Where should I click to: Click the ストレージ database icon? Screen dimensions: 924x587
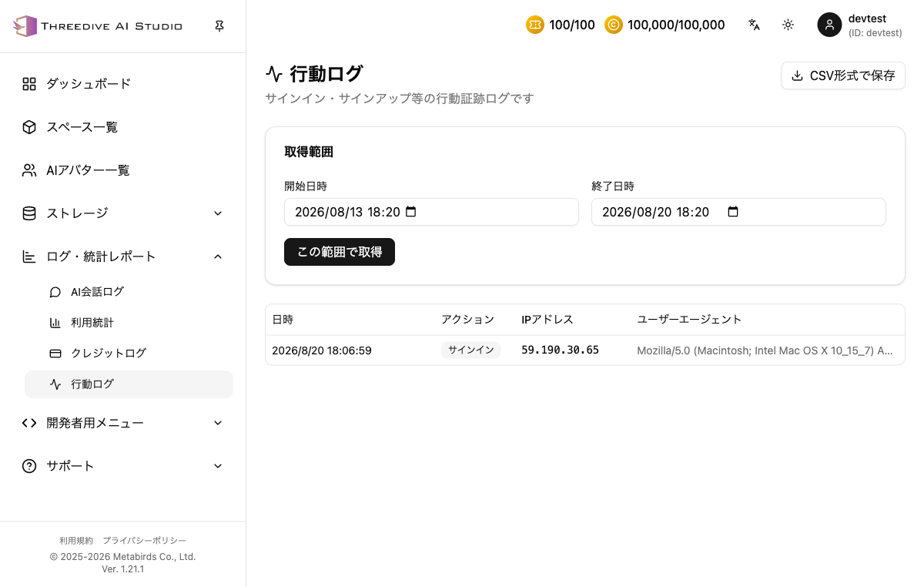[x=29, y=213]
